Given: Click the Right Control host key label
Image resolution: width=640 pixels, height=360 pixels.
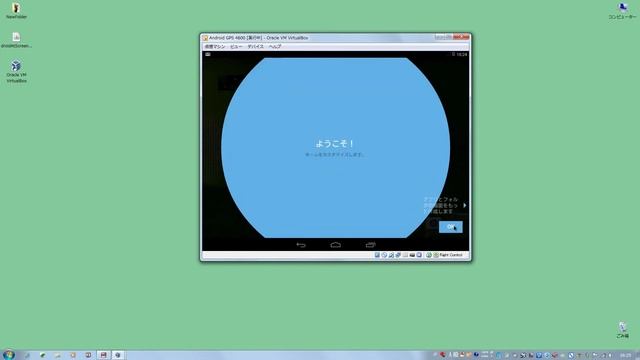Looking at the screenshot, I should [451, 255].
